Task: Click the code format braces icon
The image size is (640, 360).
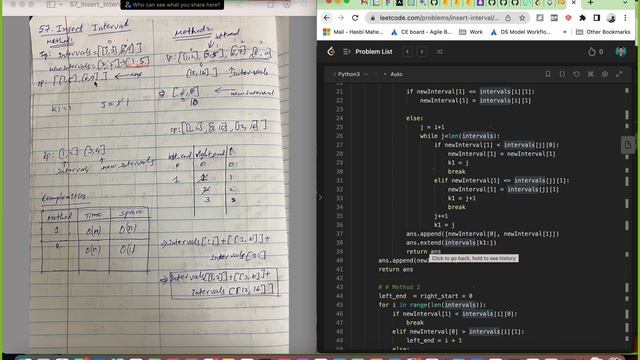Action: point(562,74)
